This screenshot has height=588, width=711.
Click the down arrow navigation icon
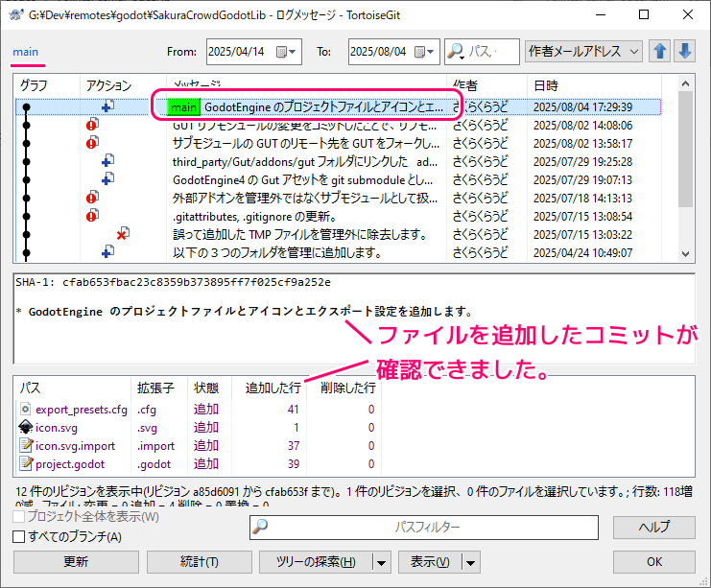point(684,52)
